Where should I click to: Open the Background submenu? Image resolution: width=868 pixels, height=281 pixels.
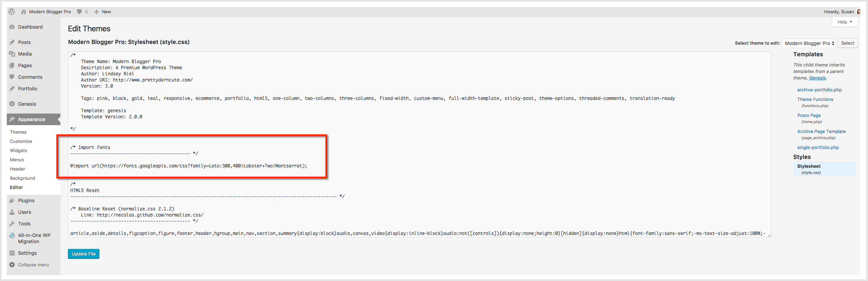tap(23, 178)
